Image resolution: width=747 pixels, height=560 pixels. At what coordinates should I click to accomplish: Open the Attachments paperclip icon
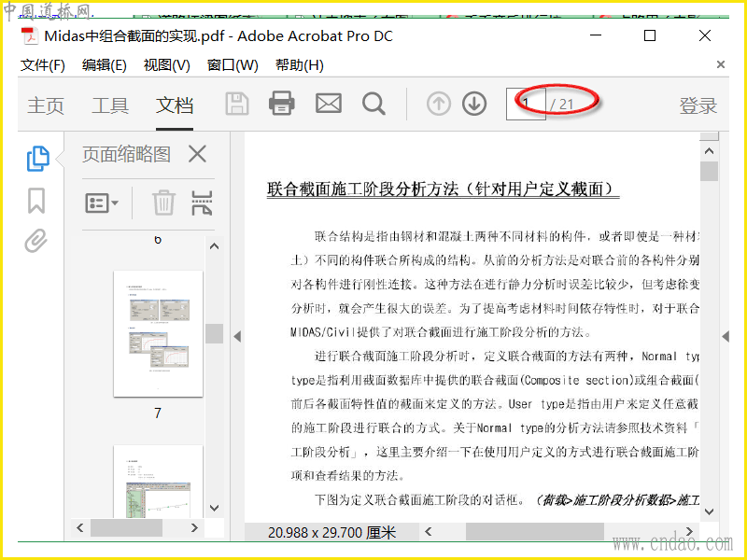coord(36,241)
